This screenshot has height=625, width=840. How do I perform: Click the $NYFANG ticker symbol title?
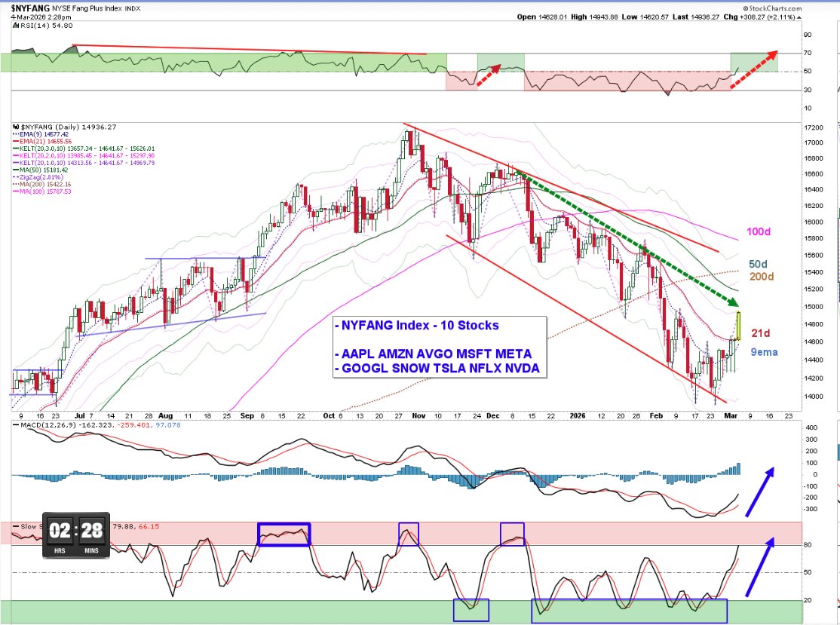tap(30, 8)
